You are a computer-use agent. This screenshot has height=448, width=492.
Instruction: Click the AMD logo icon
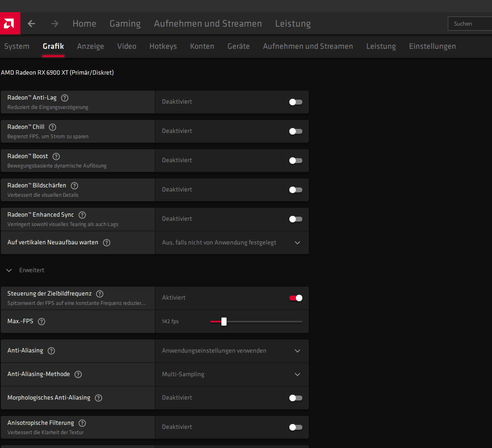click(x=10, y=24)
